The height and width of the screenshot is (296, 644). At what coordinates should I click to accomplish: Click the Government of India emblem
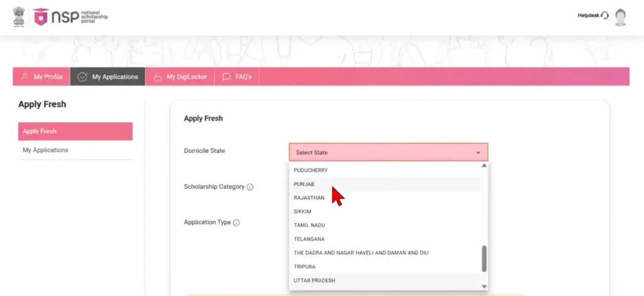18,17
